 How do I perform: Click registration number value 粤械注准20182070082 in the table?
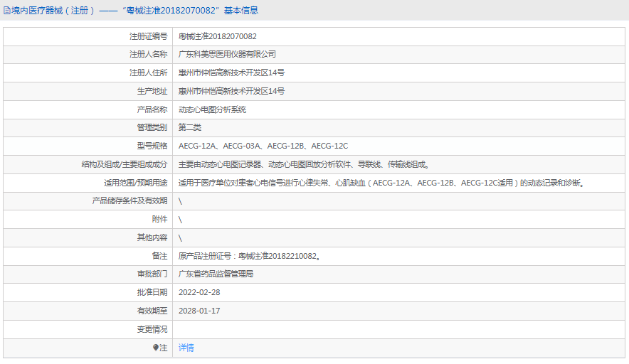218,36
